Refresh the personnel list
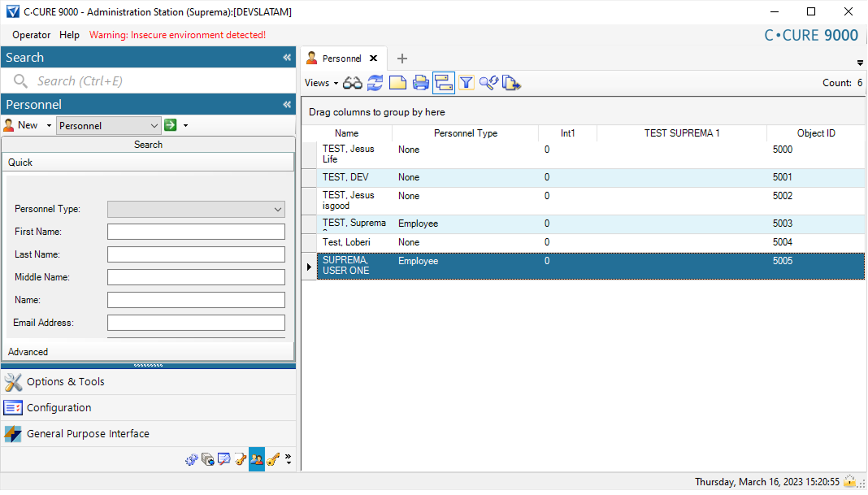Image resolution: width=868 pixels, height=495 pixels. tap(375, 83)
